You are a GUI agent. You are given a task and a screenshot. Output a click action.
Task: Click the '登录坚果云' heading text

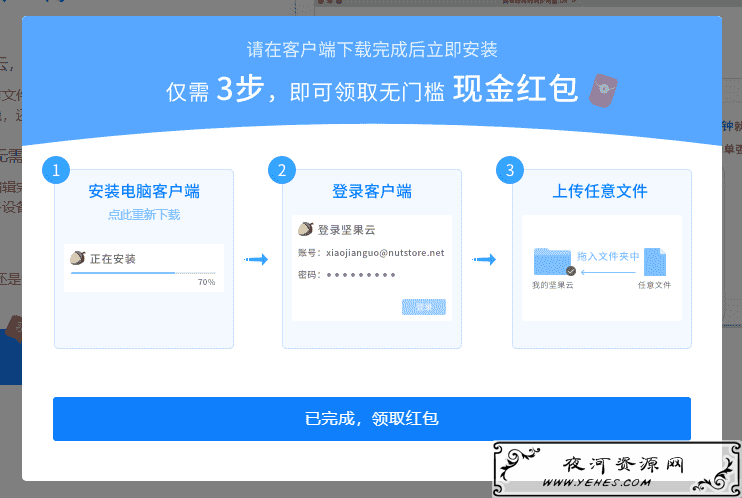(x=346, y=230)
